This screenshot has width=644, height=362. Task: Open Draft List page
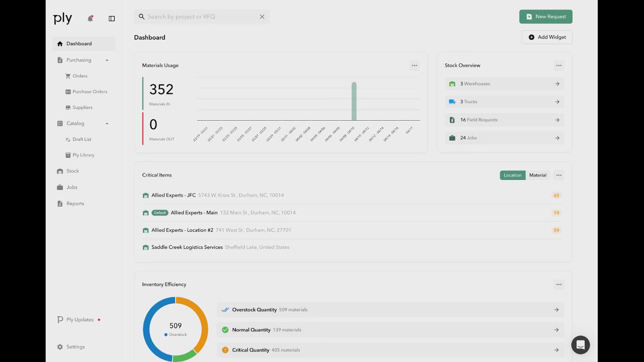pos(82,139)
